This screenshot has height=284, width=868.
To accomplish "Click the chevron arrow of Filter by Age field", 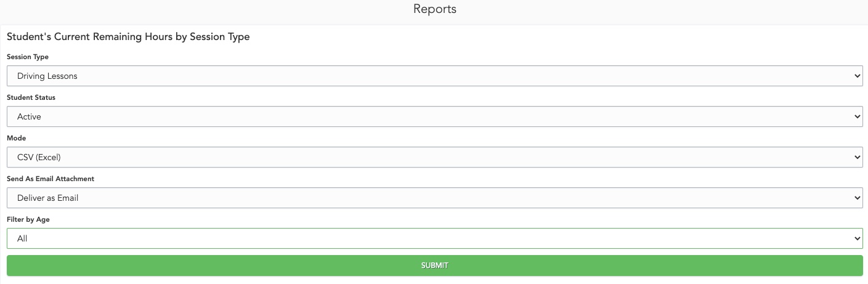I will 858,238.
